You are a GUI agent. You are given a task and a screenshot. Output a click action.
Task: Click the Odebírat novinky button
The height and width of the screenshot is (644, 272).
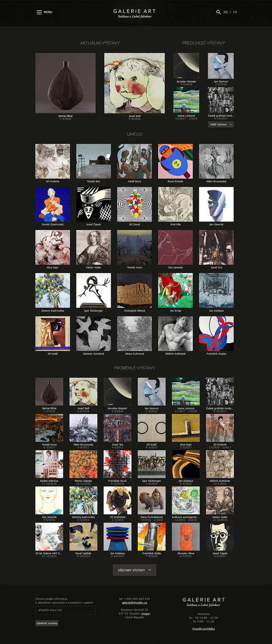tap(47, 623)
